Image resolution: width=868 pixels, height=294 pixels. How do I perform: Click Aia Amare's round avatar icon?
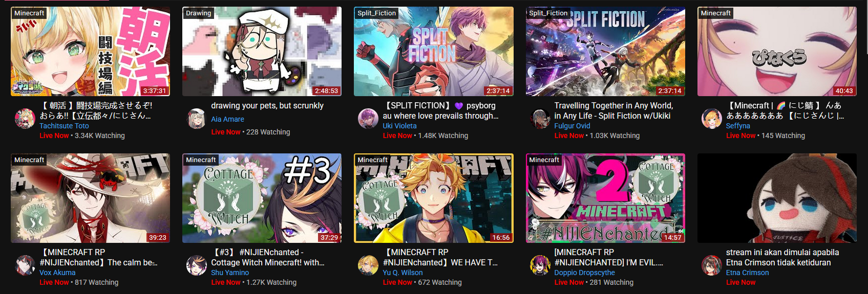[x=196, y=119]
